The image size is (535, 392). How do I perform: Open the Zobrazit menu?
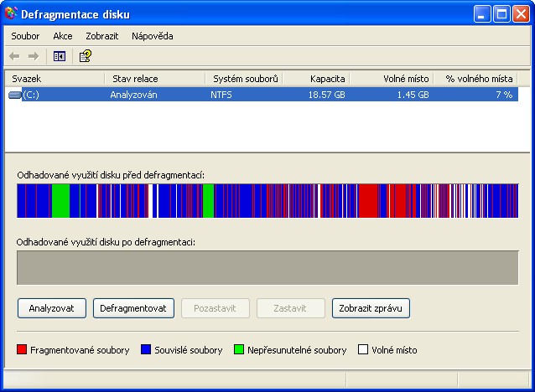(x=101, y=36)
